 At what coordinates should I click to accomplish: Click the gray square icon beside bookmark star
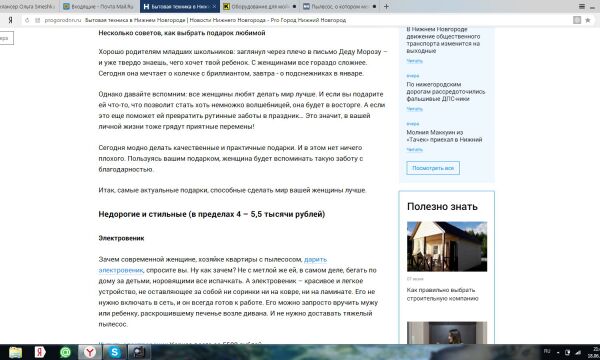tap(577, 20)
